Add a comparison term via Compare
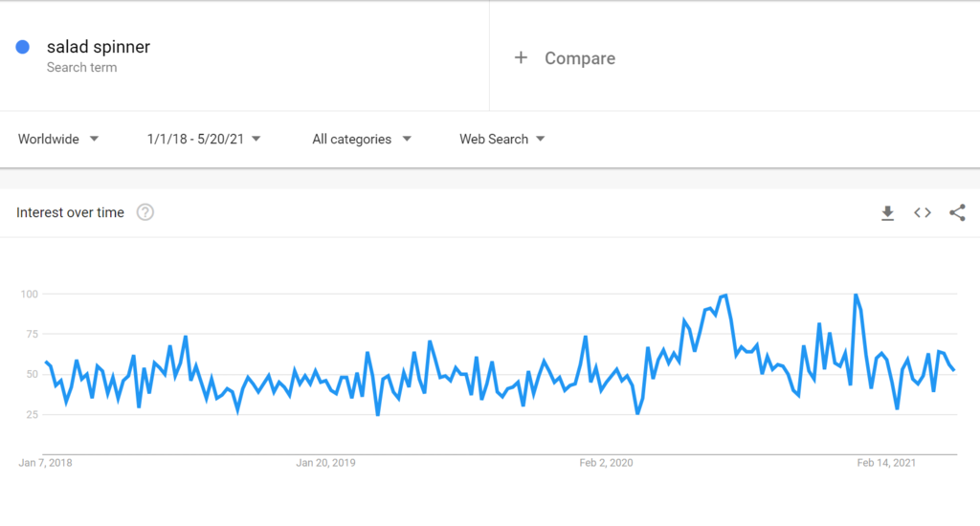This screenshot has height=526, width=980. (x=579, y=58)
